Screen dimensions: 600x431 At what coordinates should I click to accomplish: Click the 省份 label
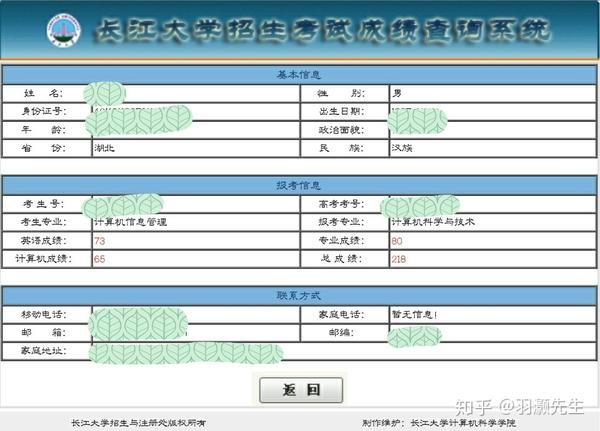pos(43,148)
